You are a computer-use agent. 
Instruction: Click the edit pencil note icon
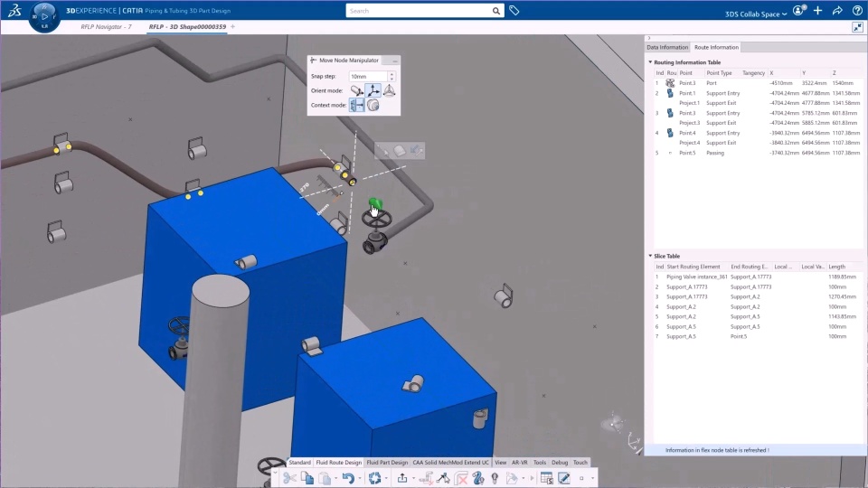564,478
